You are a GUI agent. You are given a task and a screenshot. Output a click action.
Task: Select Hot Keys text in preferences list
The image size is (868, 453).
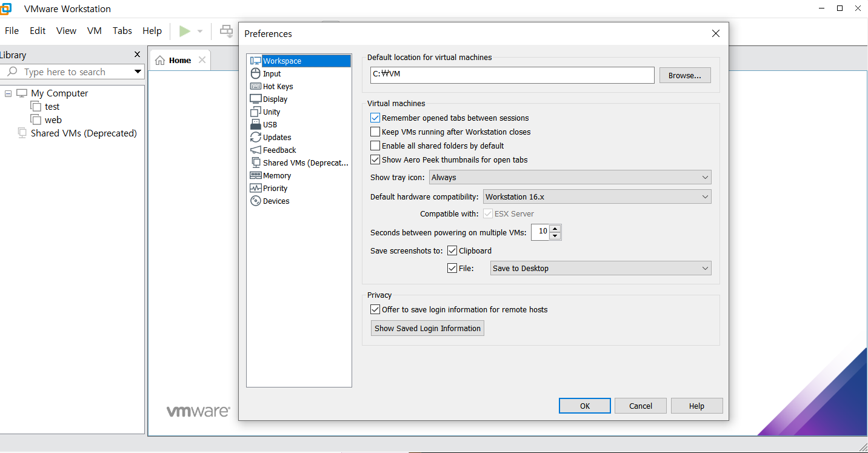[278, 86]
